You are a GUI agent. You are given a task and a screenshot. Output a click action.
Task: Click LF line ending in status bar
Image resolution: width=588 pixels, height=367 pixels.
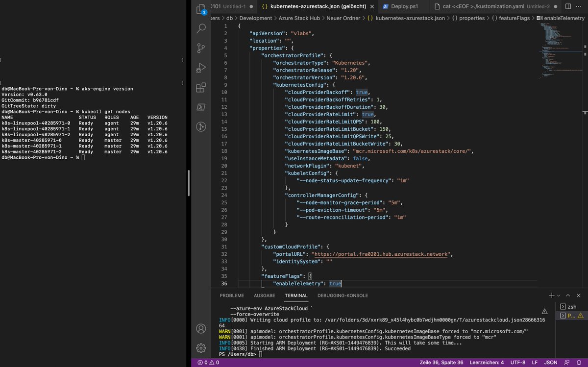click(x=535, y=363)
